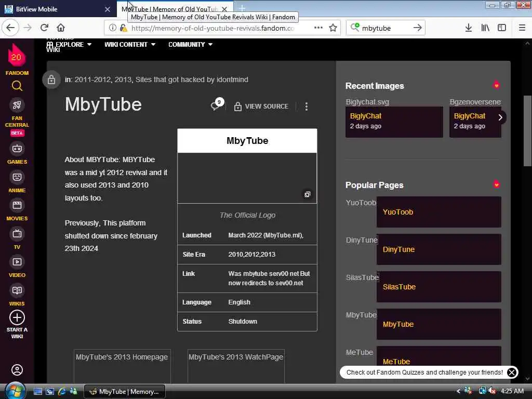Screen dimensions: 532x399
Task: Click Show Desktop quick launch icon
Action: click(x=37, y=392)
